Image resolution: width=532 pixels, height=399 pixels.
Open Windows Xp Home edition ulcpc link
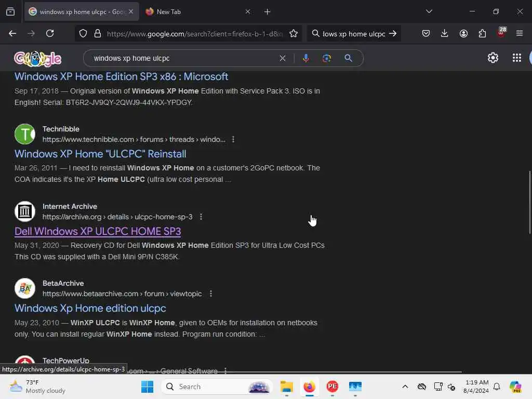[90, 308]
